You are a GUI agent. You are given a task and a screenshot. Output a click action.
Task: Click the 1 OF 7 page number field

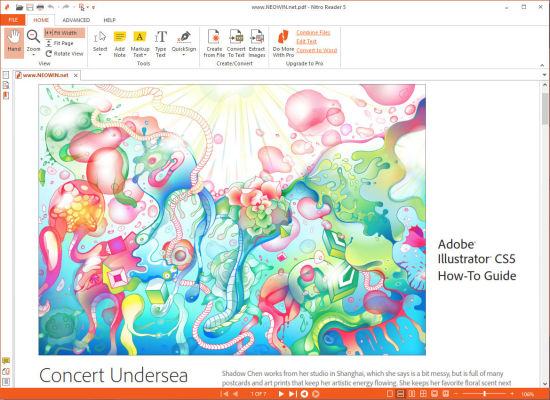point(258,394)
